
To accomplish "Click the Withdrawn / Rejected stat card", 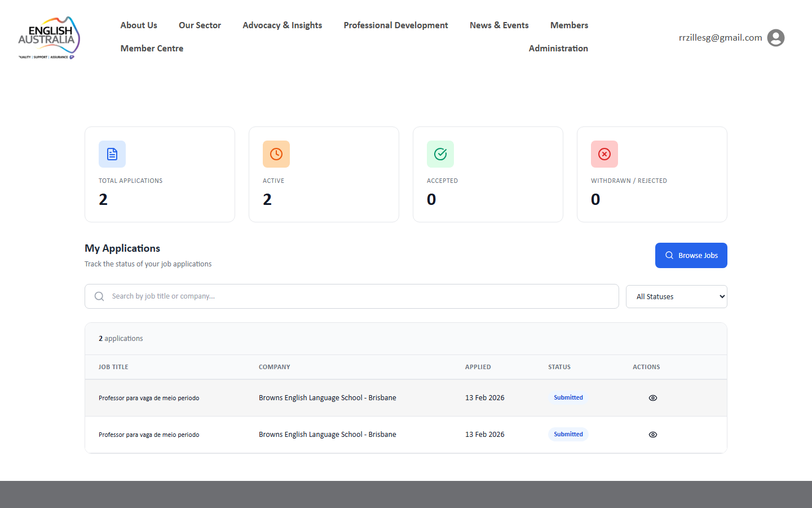I will (x=652, y=174).
